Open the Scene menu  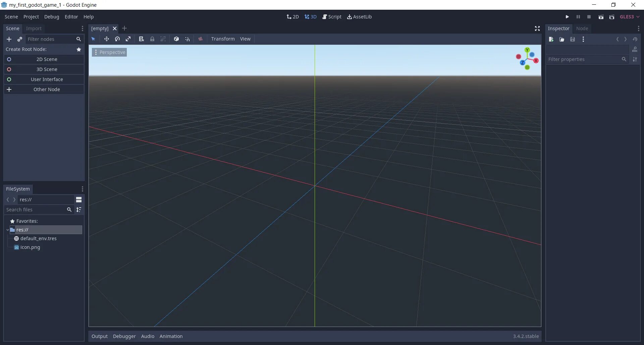11,17
